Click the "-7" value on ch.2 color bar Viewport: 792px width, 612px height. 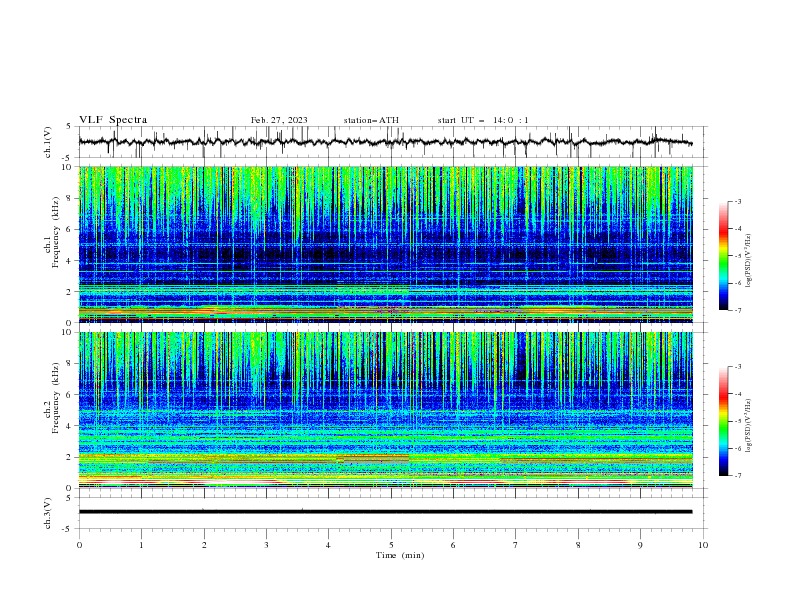[x=738, y=475]
